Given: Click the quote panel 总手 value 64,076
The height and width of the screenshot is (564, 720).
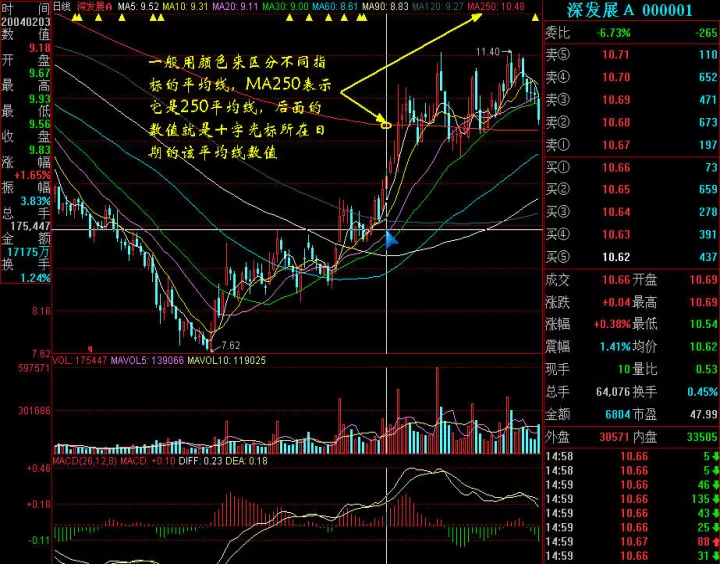Looking at the screenshot, I should coord(613,392).
